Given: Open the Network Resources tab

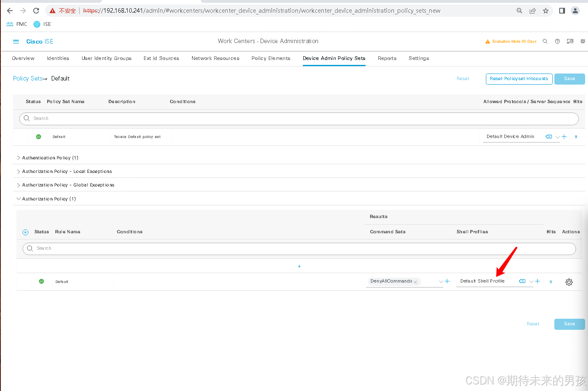Looking at the screenshot, I should coord(215,58).
